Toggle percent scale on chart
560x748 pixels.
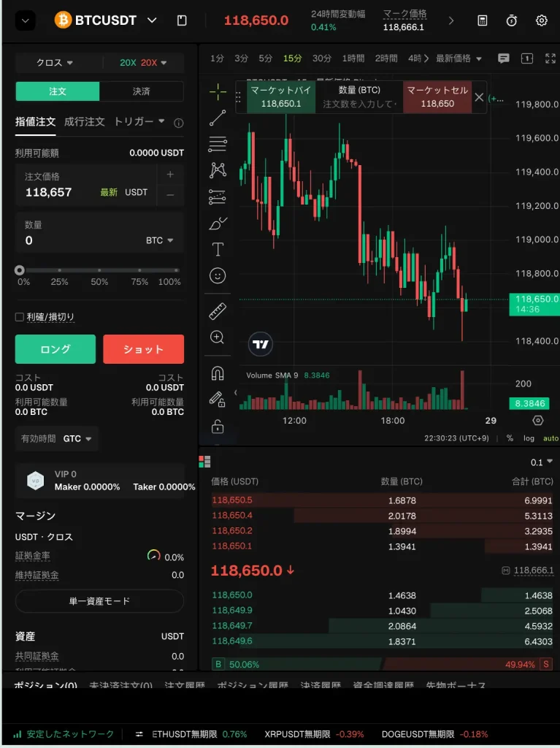(x=510, y=438)
